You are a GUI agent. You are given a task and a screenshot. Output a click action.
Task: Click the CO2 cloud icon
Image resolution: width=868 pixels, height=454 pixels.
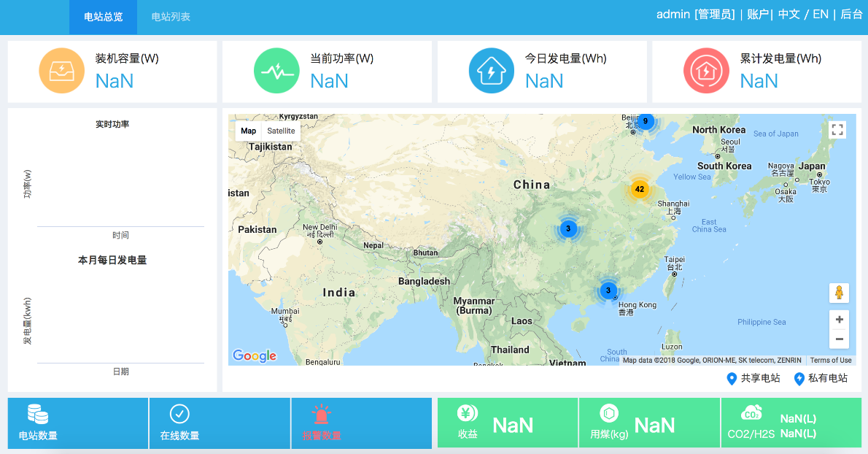[x=751, y=414]
